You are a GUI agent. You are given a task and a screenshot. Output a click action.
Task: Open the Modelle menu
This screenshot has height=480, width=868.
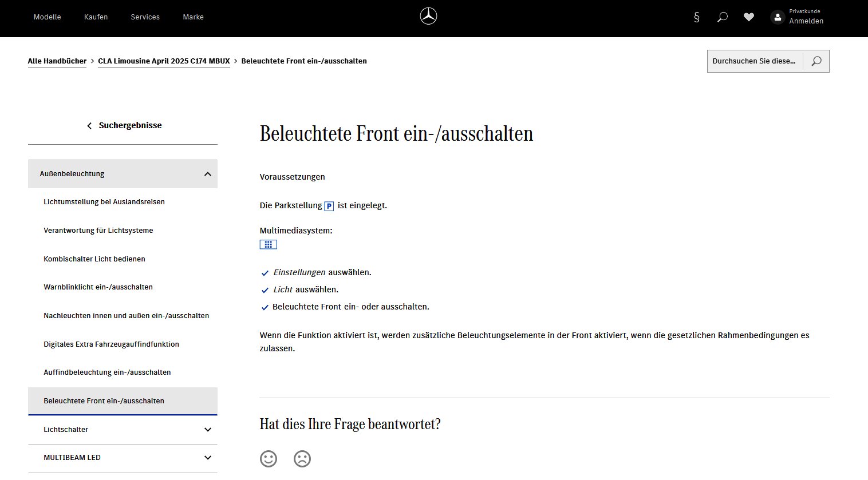coord(47,17)
